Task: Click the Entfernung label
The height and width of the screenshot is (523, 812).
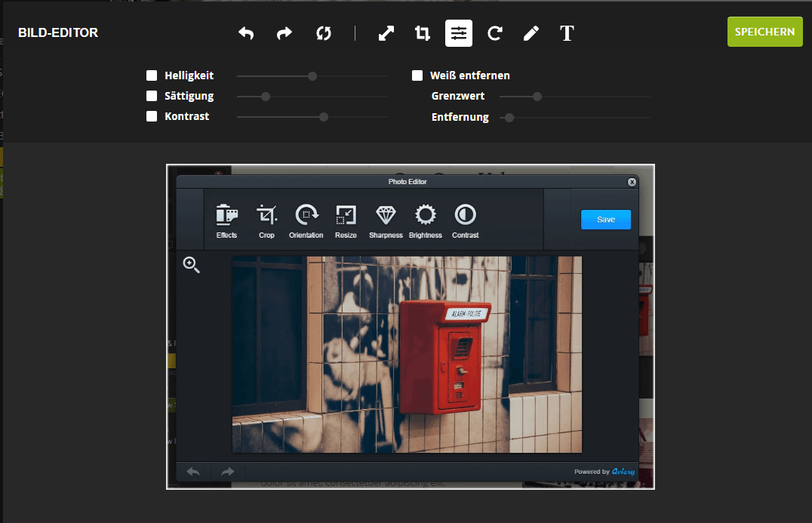Action: [460, 117]
